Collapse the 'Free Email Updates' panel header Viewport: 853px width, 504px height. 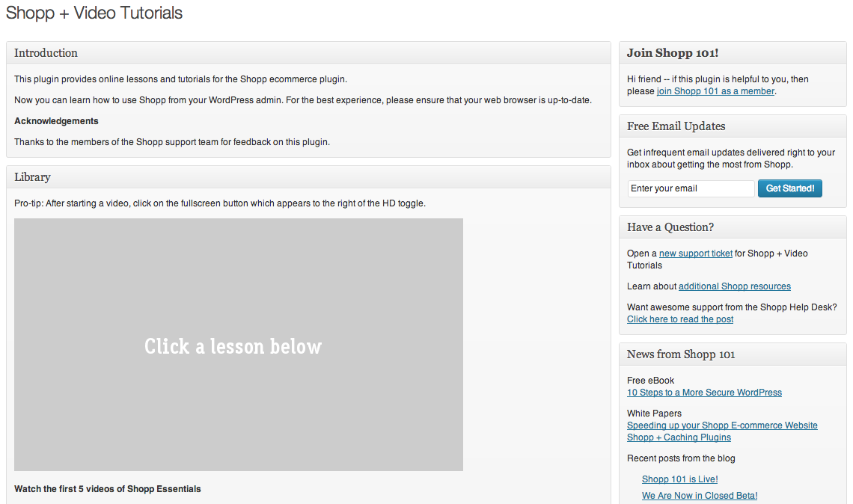coord(733,126)
